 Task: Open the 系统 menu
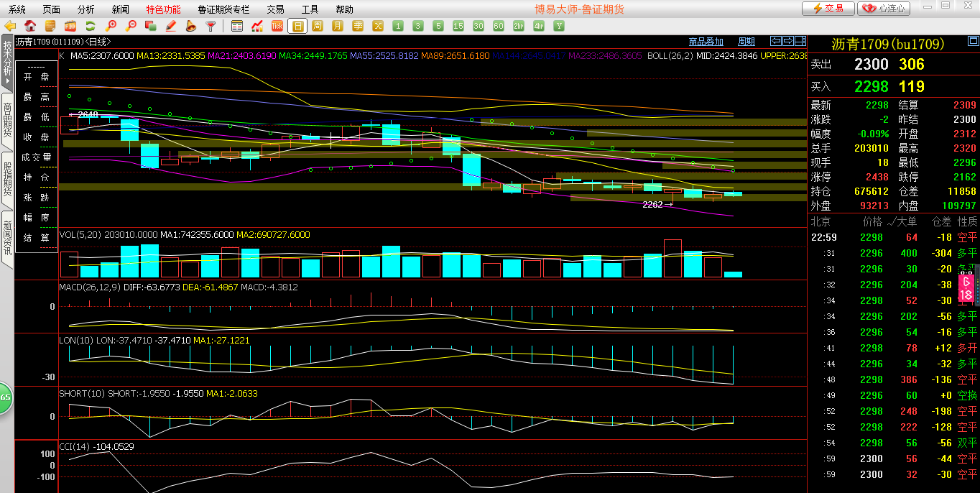tap(17, 9)
